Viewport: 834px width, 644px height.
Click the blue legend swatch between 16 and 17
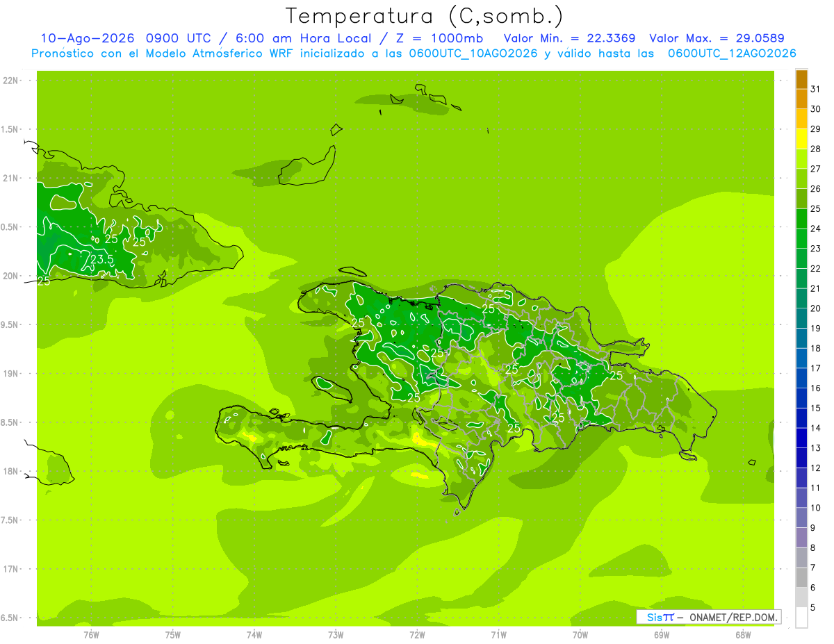(801, 378)
